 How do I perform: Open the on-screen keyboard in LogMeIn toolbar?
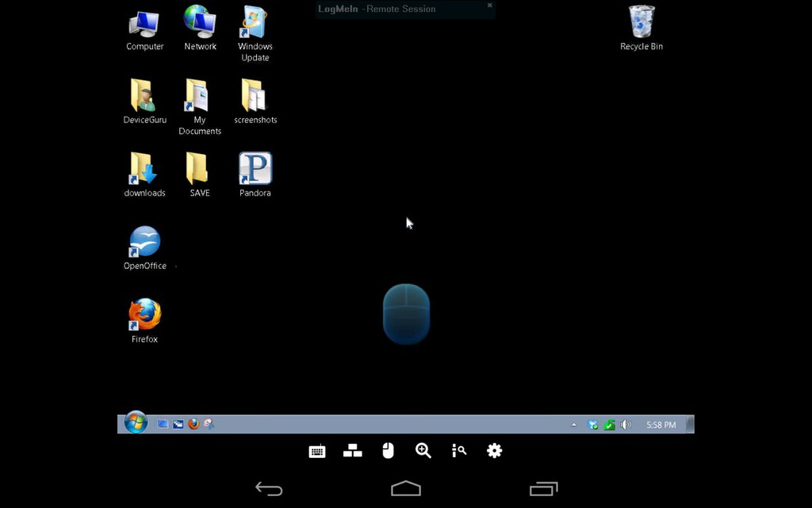coord(317,451)
